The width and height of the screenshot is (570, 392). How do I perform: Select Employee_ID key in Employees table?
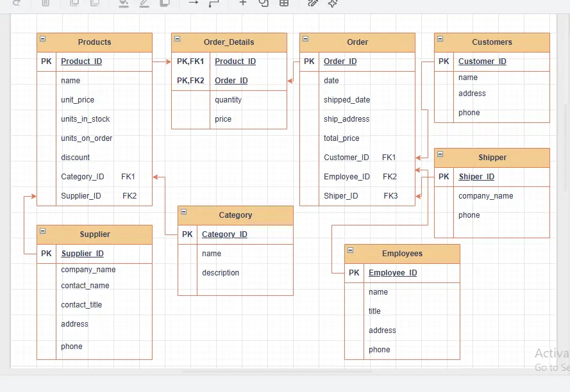pyautogui.click(x=392, y=273)
